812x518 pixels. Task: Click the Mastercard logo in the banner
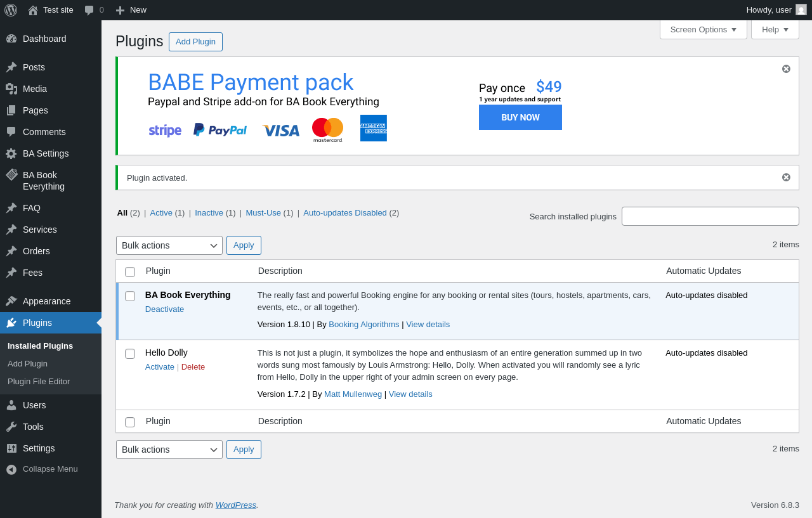pyautogui.click(x=327, y=130)
